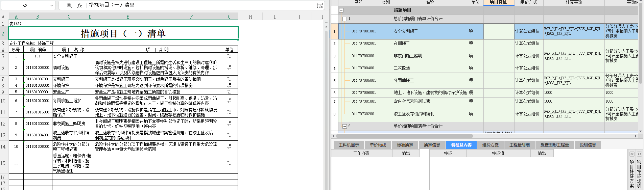Click the 二次搬运 row name

click(402, 68)
